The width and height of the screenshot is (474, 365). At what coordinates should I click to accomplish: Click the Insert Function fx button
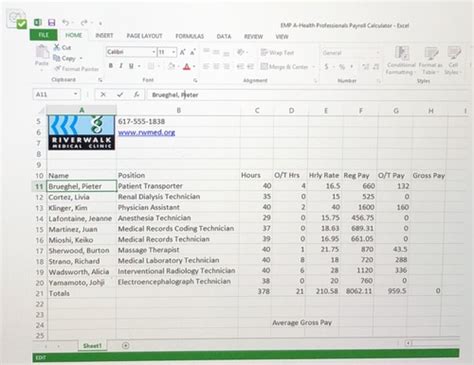point(136,95)
